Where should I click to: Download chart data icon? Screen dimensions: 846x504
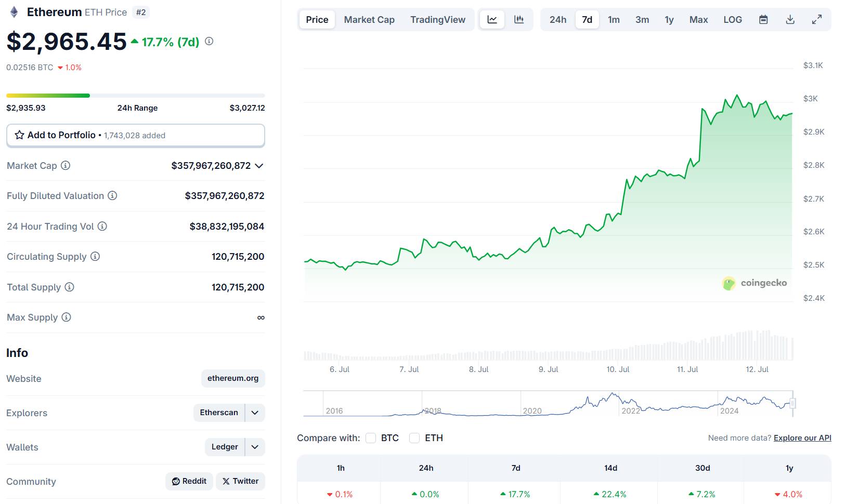[x=790, y=20]
